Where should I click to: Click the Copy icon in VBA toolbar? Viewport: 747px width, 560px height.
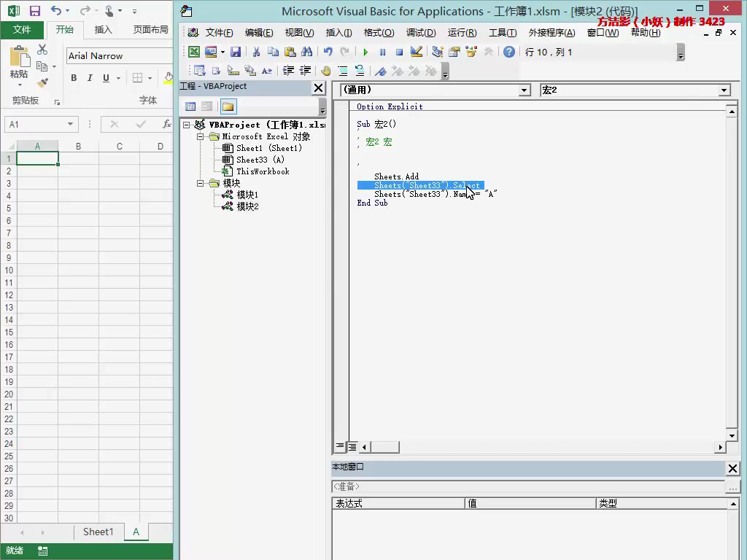pos(273,52)
